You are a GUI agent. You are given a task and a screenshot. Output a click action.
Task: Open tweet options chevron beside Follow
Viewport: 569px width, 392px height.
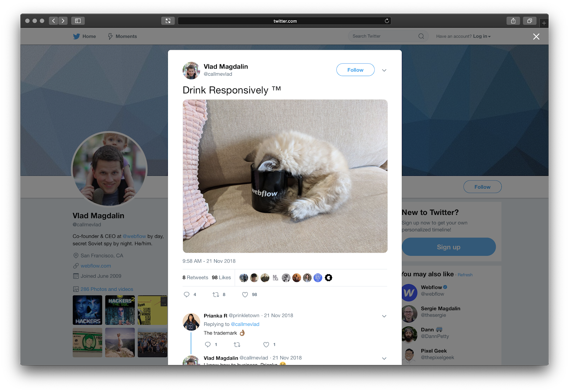pyautogui.click(x=384, y=70)
